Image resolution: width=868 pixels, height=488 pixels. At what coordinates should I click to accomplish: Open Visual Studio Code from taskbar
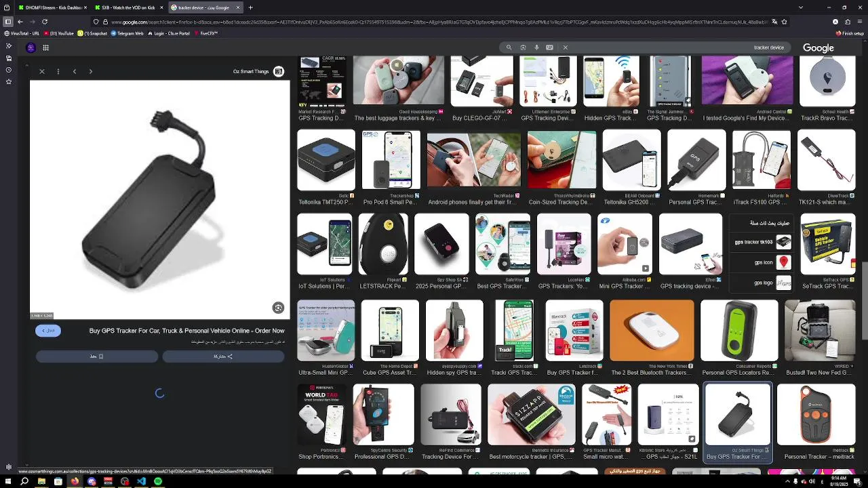click(x=141, y=481)
